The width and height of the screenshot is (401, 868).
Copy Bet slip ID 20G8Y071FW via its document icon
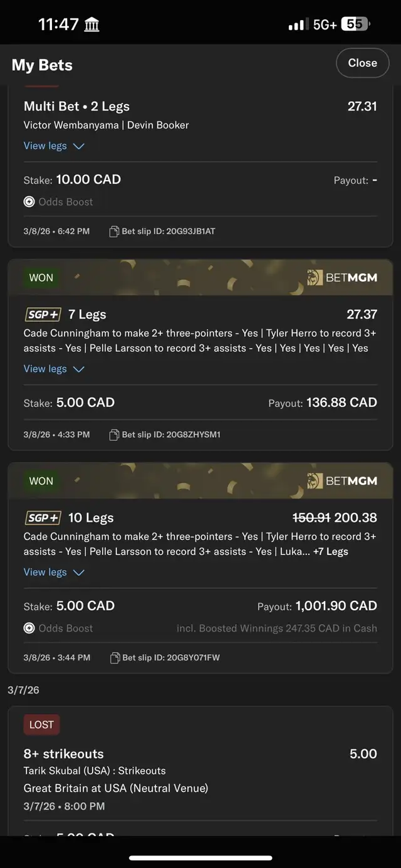(x=114, y=657)
